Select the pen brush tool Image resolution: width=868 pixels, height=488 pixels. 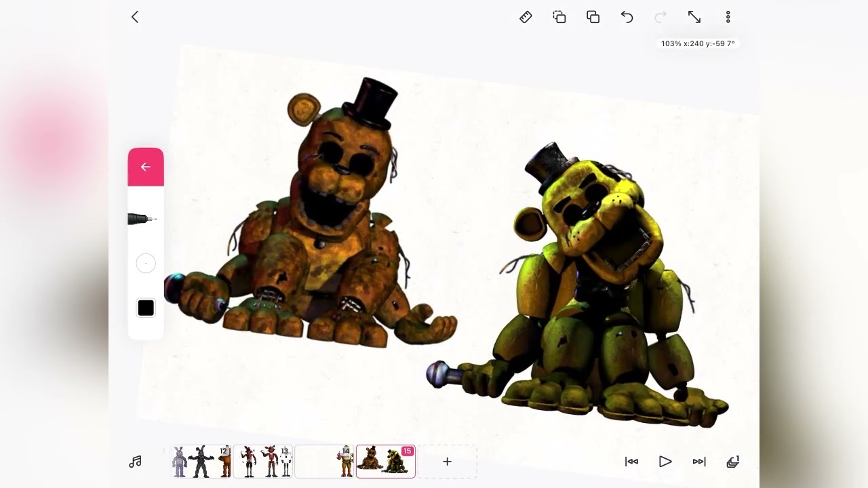[142, 219]
